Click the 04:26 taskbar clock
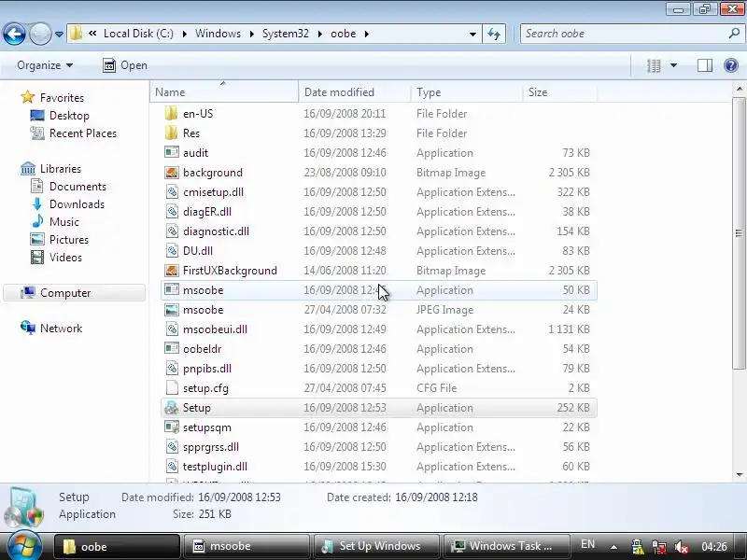Viewport: 747px width, 560px height. 714,546
